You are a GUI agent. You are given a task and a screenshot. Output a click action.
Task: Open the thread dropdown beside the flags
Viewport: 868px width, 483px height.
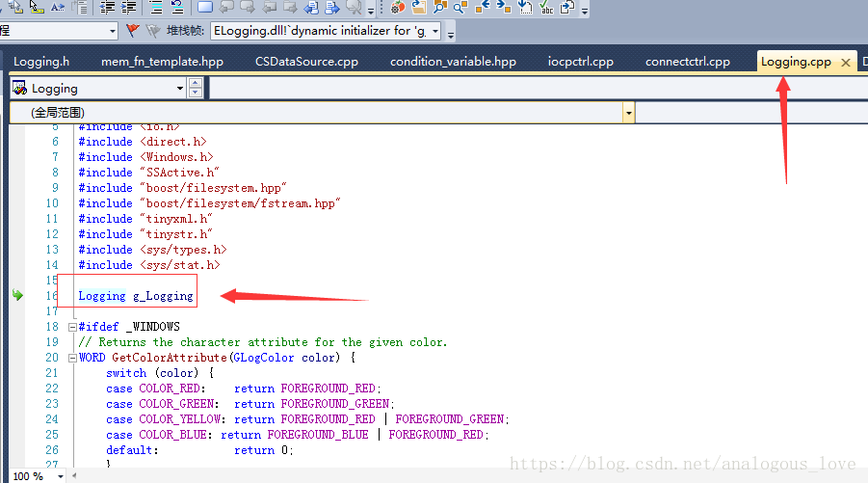pos(113,31)
